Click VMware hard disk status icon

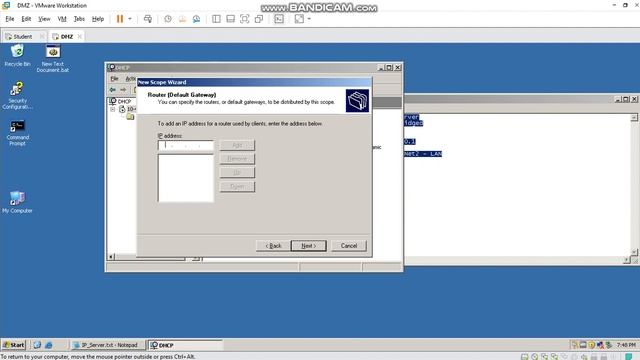pos(525,357)
